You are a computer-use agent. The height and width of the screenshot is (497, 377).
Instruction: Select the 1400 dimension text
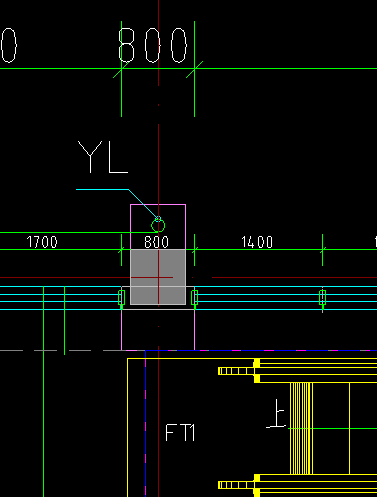tap(257, 242)
